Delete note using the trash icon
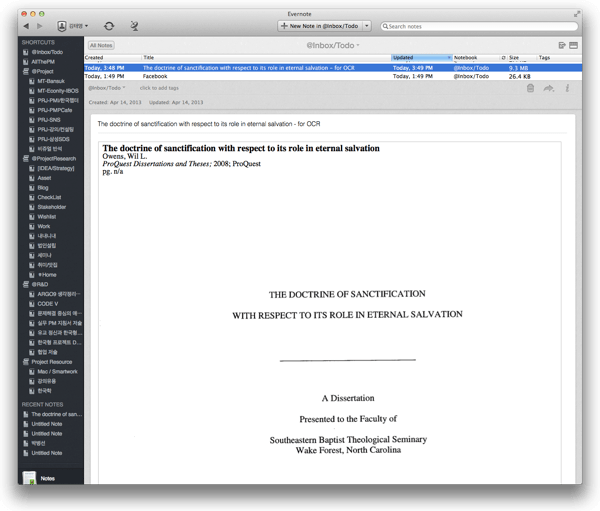The width and height of the screenshot is (600, 511). [x=530, y=89]
